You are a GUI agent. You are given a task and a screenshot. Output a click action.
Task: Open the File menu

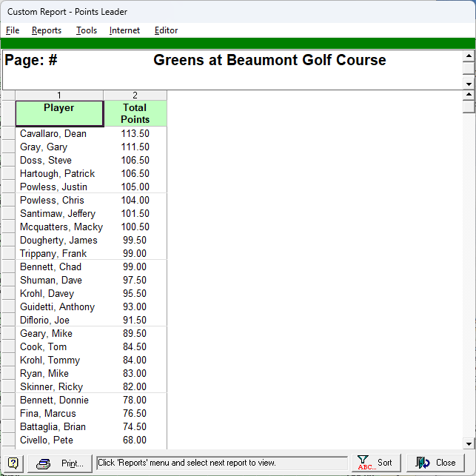pos(13,30)
